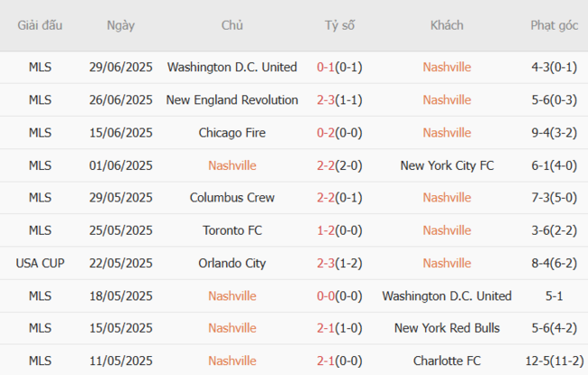Open Columbus Crew team link
The width and height of the screenshot is (588, 375).
232,197
